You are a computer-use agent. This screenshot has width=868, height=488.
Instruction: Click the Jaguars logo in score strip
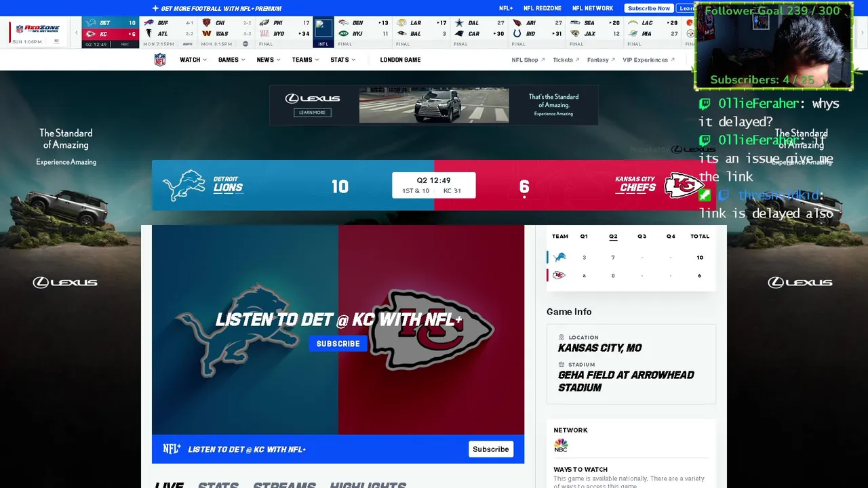tap(574, 33)
